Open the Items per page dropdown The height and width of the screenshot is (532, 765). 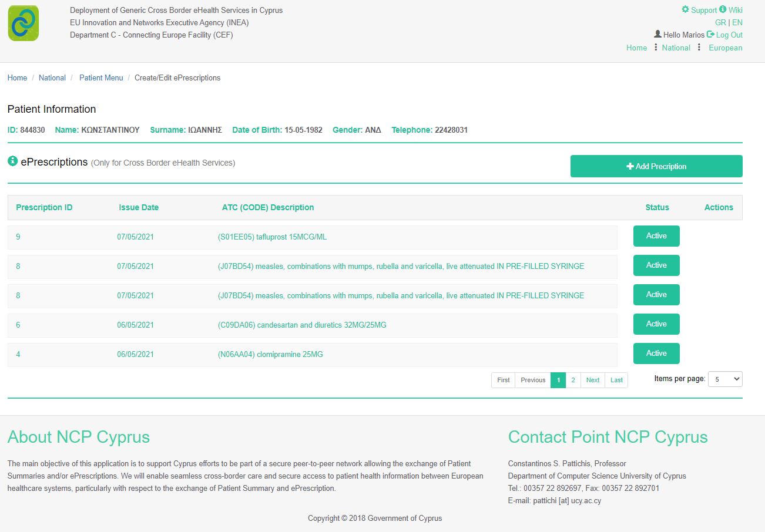point(725,379)
